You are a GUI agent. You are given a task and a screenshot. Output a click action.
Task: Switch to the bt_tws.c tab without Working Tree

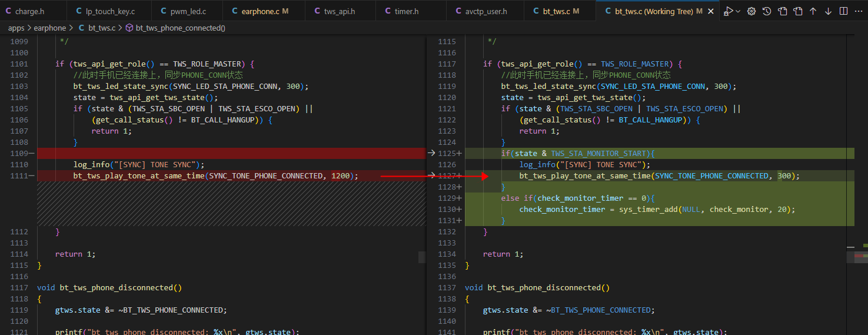pyautogui.click(x=560, y=11)
